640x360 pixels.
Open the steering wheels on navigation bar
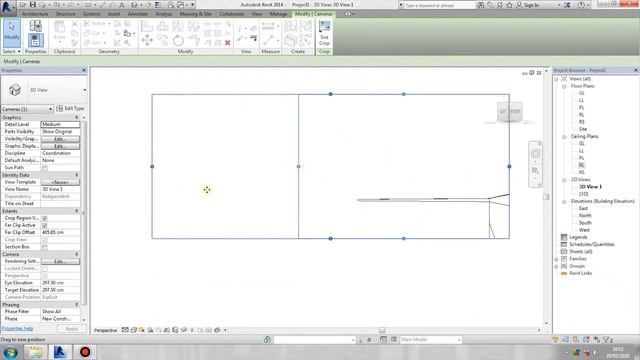click(535, 154)
